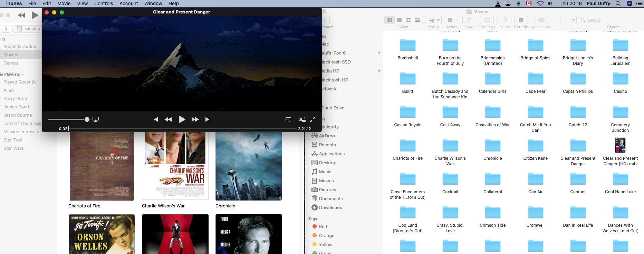Click the iTunes forward navigation chevron
This screenshot has width=644, height=254.
tap(6, 29)
